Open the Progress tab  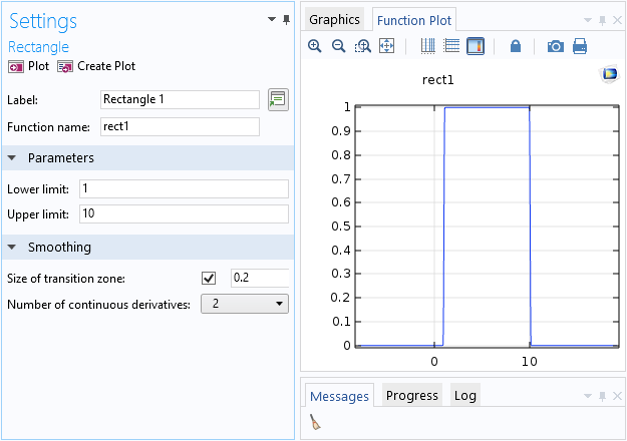[412, 396]
